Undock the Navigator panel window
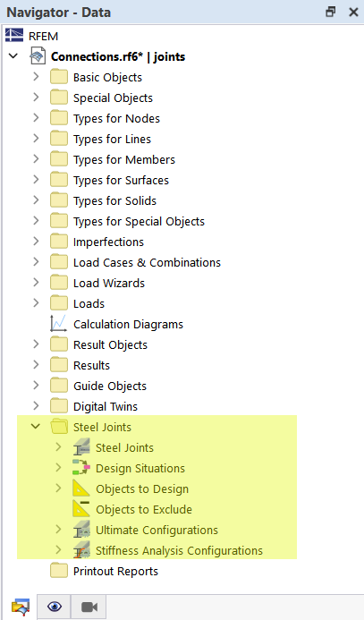Image resolution: width=364 pixels, height=620 pixels. 330,12
